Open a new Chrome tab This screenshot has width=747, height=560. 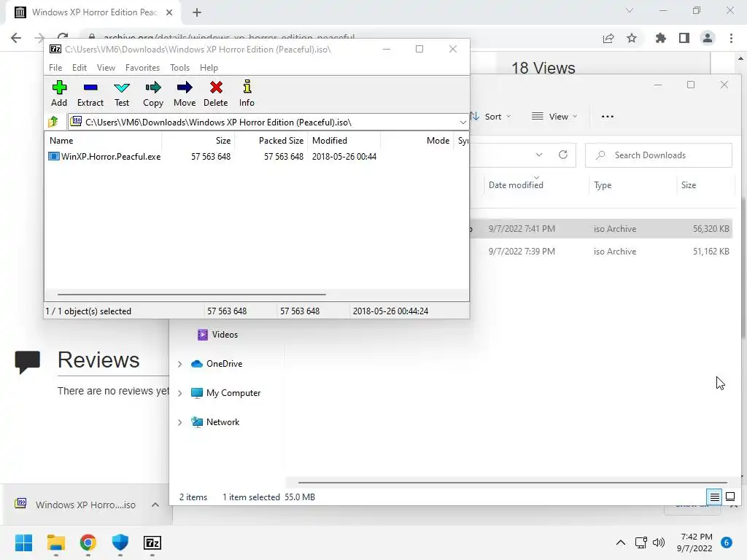pos(197,13)
